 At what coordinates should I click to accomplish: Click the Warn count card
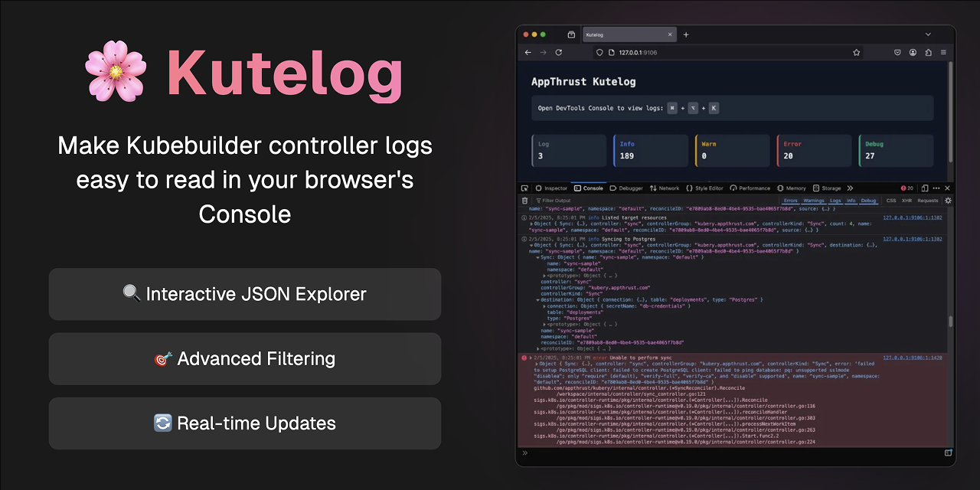733,151
